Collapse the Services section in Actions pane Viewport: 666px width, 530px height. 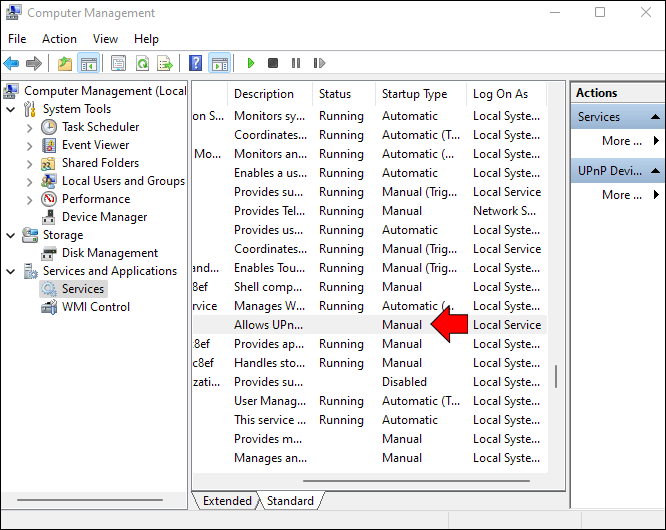coord(655,117)
